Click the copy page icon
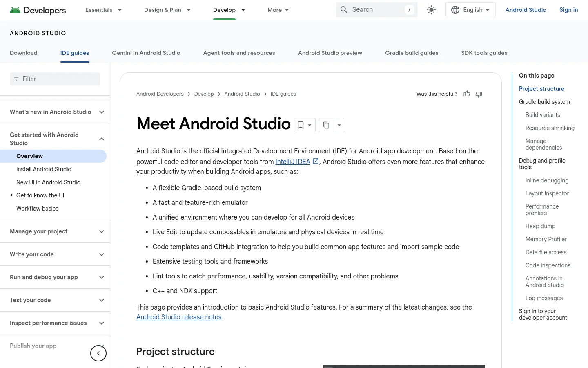The width and height of the screenshot is (588, 368). (326, 125)
